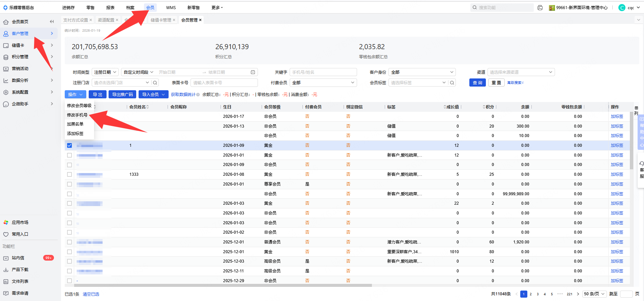Open 站内信 messages in sidebar
The image size is (644, 301).
click(x=18, y=258)
